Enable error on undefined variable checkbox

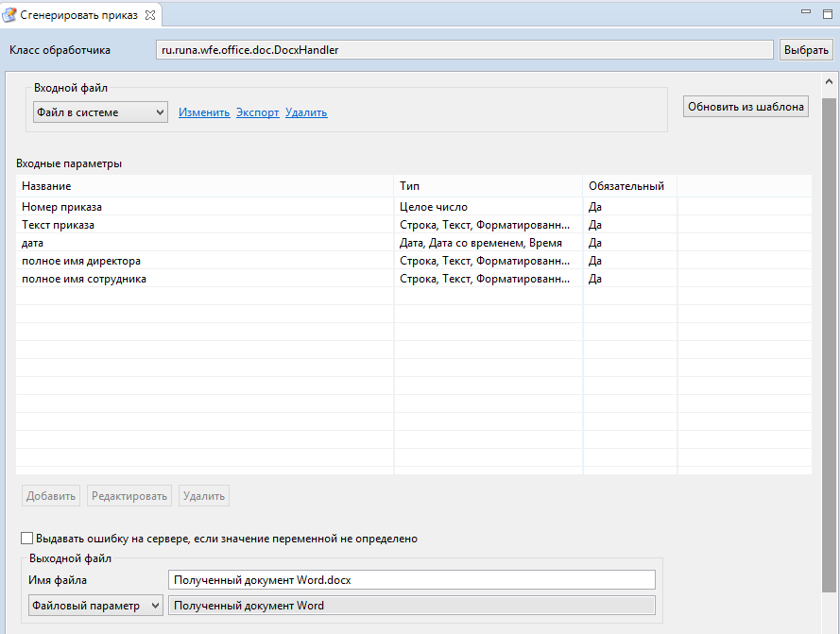[x=26, y=538]
